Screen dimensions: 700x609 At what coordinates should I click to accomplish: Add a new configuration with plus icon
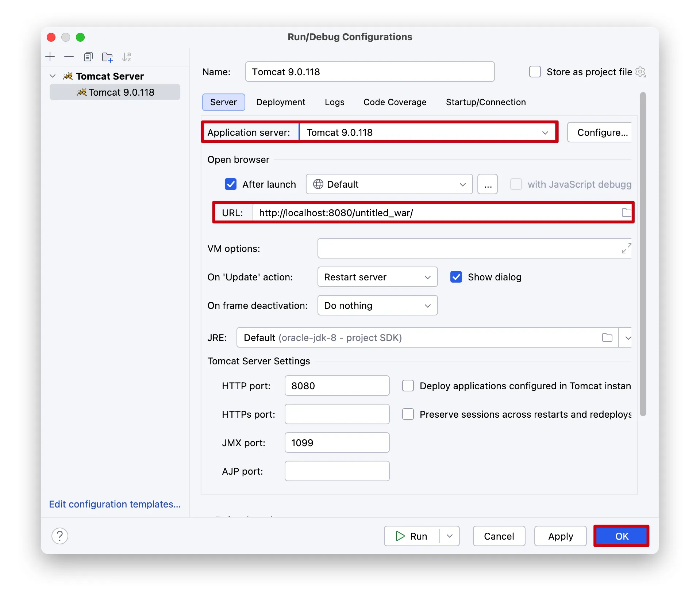tap(50, 57)
